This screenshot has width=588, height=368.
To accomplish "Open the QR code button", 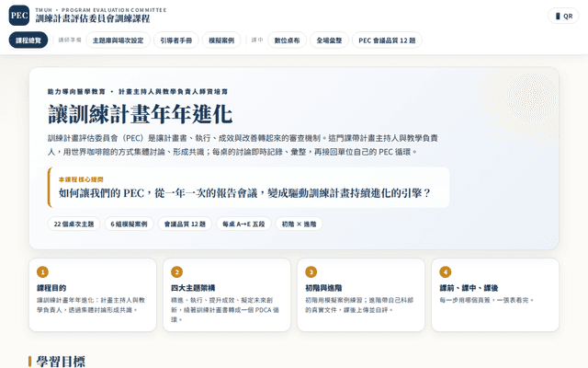I will click(x=563, y=16).
